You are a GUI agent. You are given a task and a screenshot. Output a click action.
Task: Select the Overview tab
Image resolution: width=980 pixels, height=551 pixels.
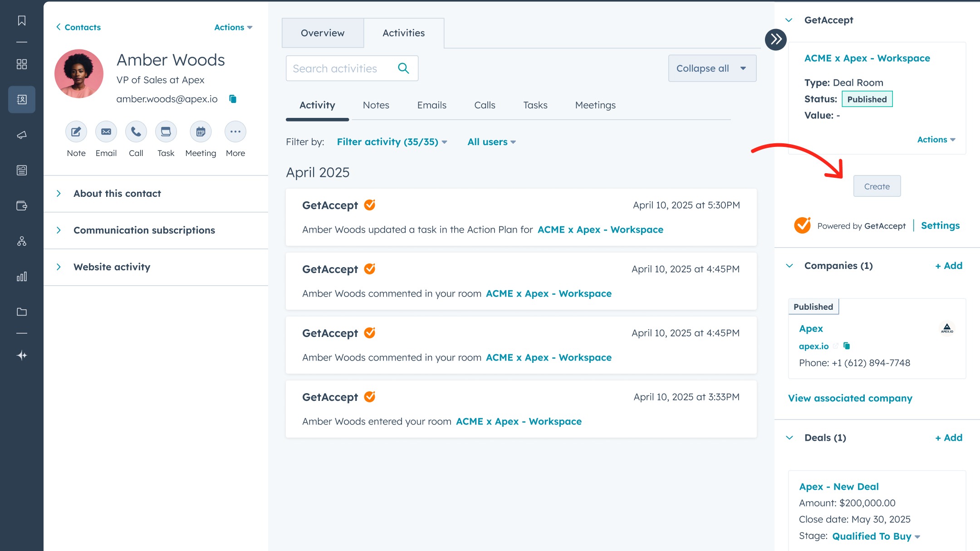323,33
